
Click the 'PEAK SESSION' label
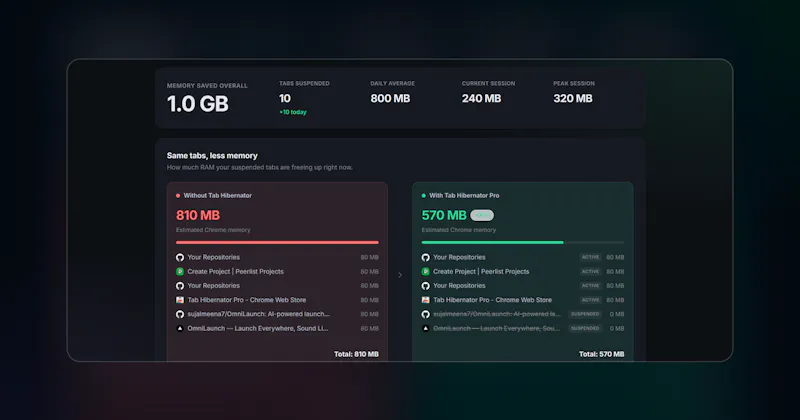574,84
